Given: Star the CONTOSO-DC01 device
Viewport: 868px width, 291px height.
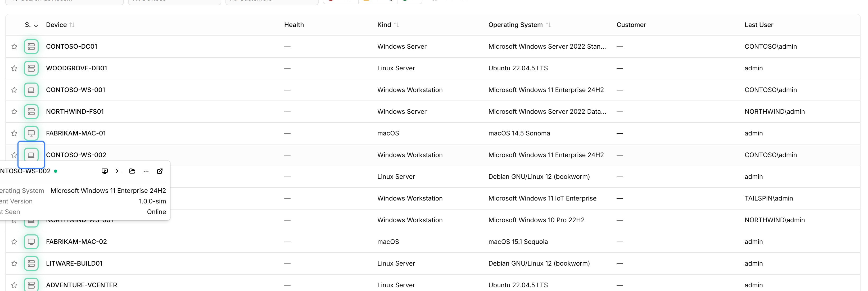Looking at the screenshot, I should (x=14, y=47).
